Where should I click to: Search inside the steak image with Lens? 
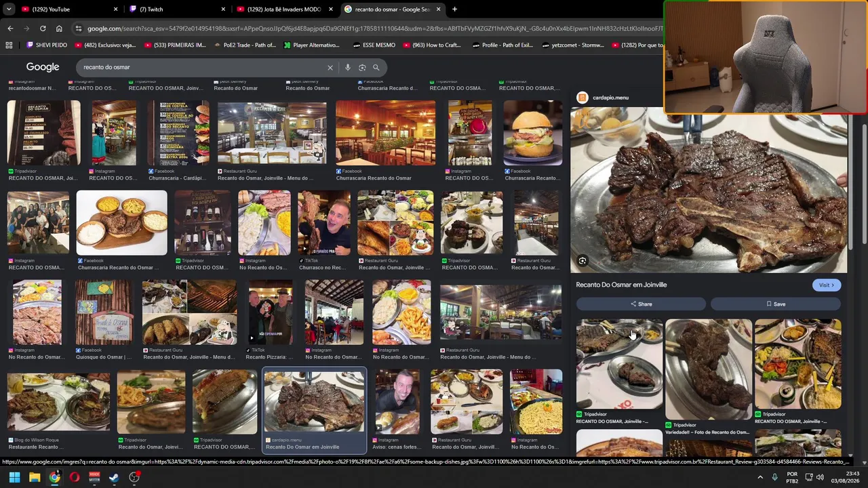click(x=583, y=261)
